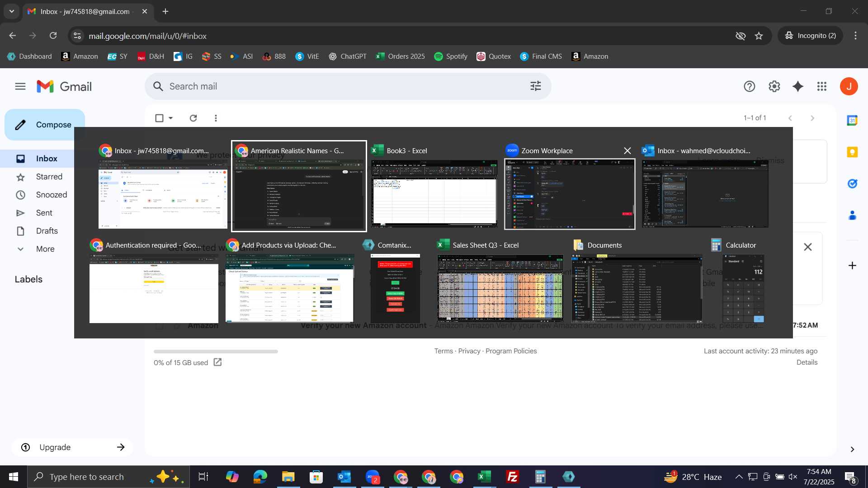Open the Google account avatar J
This screenshot has height=488, width=868.
click(849, 86)
